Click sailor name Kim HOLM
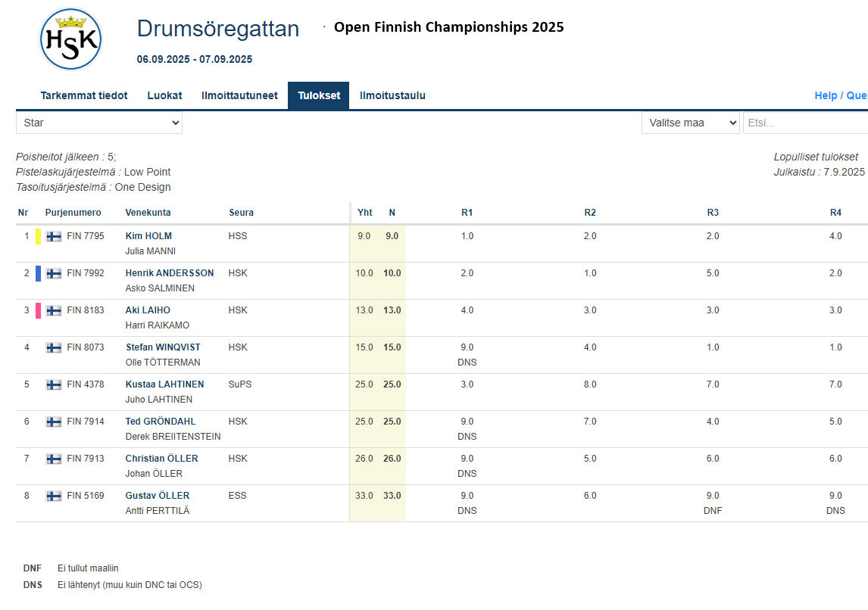 pos(149,236)
